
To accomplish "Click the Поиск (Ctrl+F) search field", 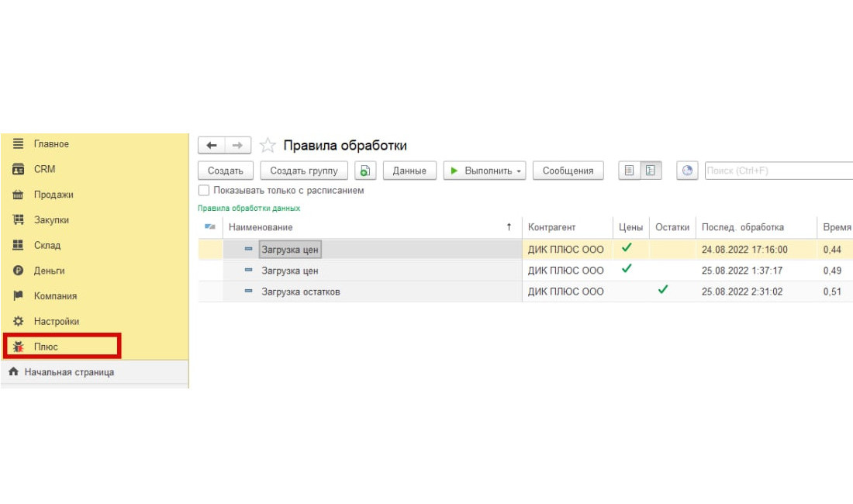I will (775, 171).
